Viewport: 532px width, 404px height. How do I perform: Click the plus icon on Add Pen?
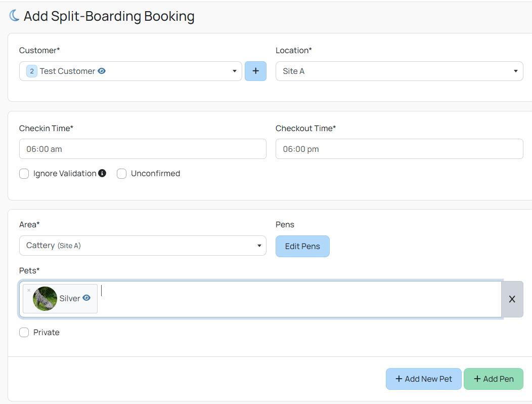(477, 379)
